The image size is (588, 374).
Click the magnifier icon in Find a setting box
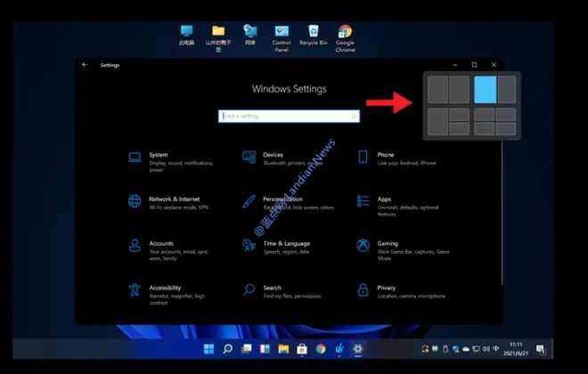[354, 116]
